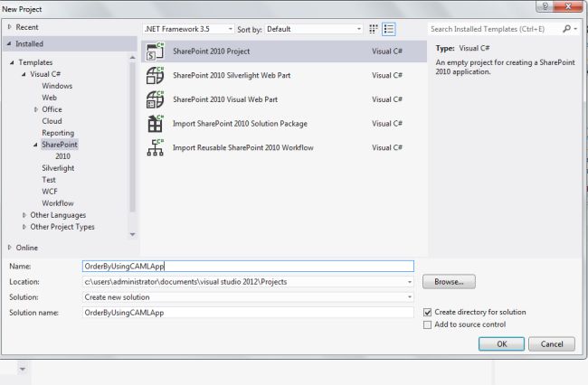Click the Import SharePoint 2010 Solution Package icon
This screenshot has height=385, width=588.
tap(155, 124)
